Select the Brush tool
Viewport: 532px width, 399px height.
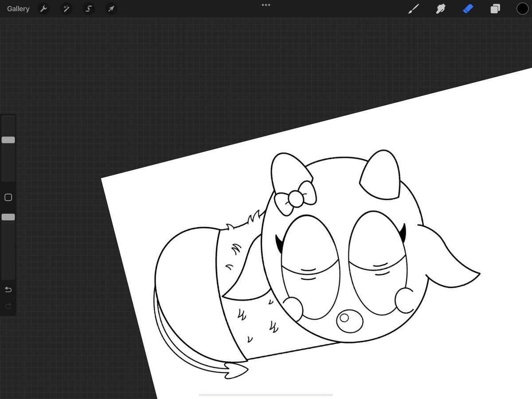(x=413, y=9)
